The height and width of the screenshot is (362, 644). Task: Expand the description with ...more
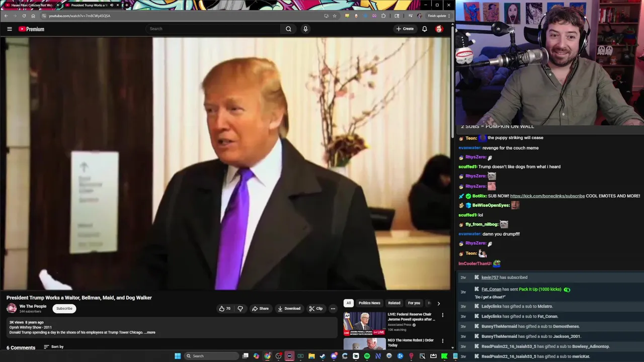[x=150, y=332]
